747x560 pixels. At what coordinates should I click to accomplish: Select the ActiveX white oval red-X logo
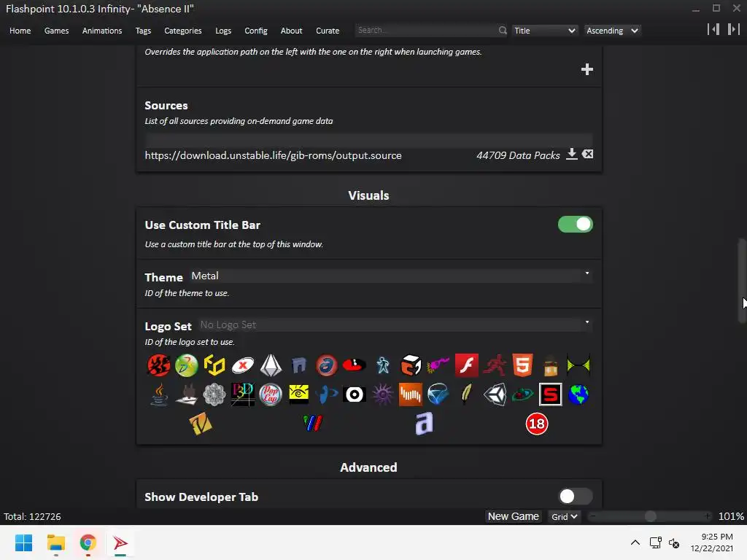tap(242, 366)
